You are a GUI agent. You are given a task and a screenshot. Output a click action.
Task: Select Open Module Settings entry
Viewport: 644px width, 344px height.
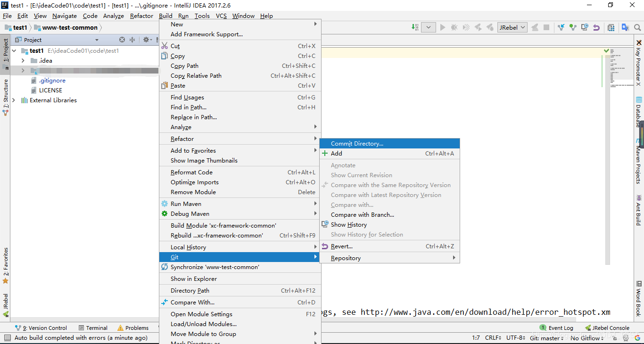tap(240, 314)
